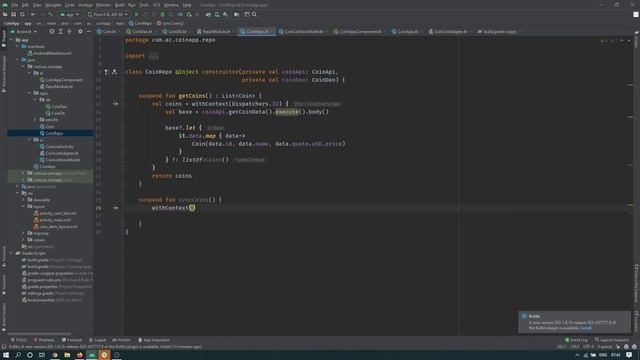
Task: Click the suspend gutter icon on line 26
Action: pyautogui.click(x=116, y=208)
